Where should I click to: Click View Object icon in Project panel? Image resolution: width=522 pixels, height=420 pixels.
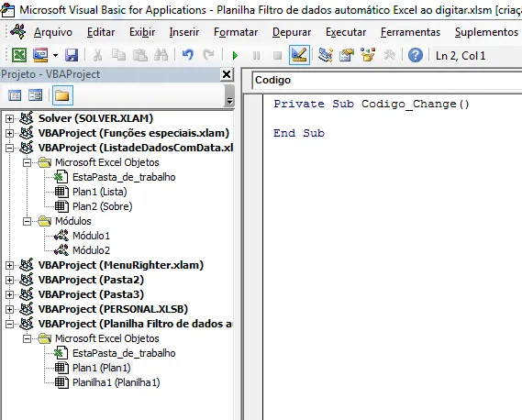(35, 95)
